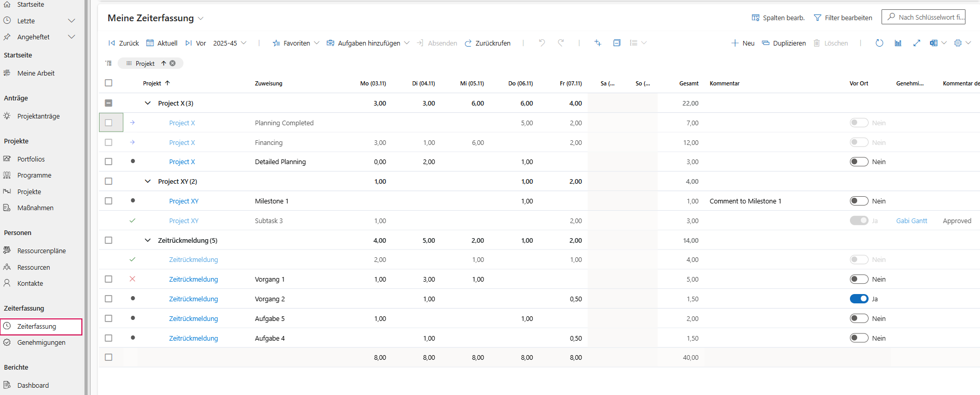Open the Gabi Gantt approver link

point(911,221)
